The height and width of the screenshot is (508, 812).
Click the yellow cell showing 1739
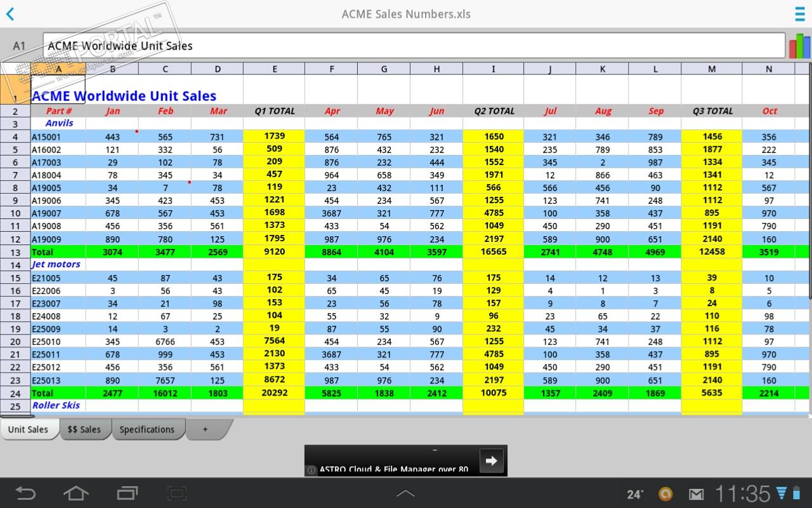tap(275, 136)
